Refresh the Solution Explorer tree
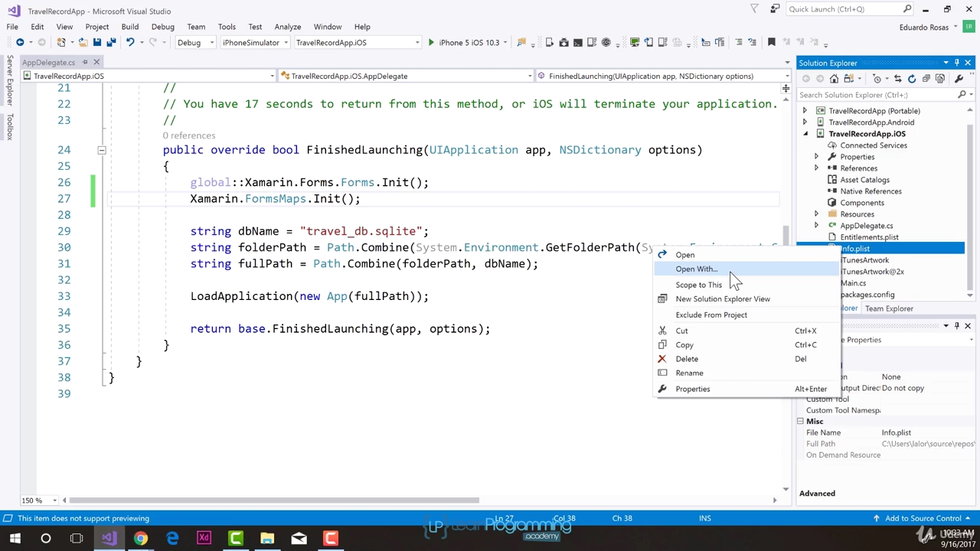 tap(911, 79)
